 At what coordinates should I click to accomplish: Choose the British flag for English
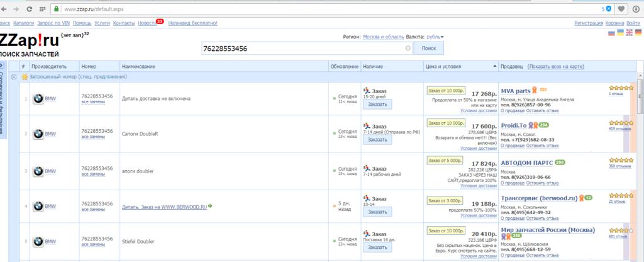[629, 31]
